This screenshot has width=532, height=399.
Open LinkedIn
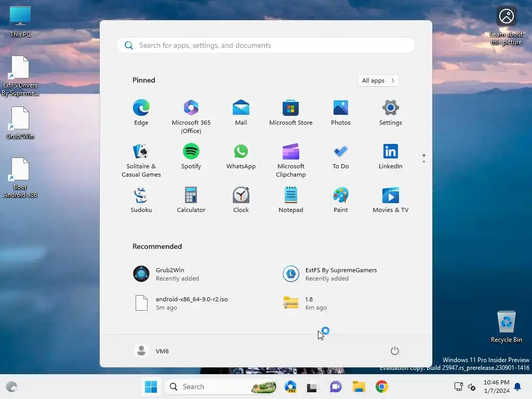pos(391,157)
